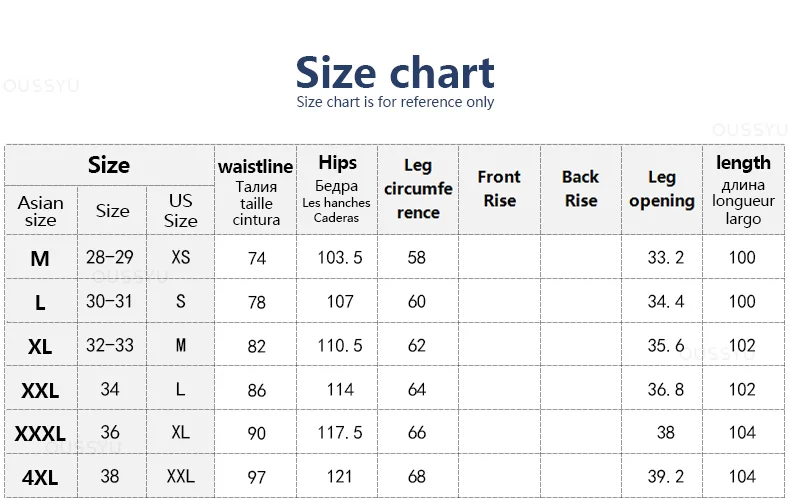
Task: Select the Front Rise column header
Action: pos(499,189)
